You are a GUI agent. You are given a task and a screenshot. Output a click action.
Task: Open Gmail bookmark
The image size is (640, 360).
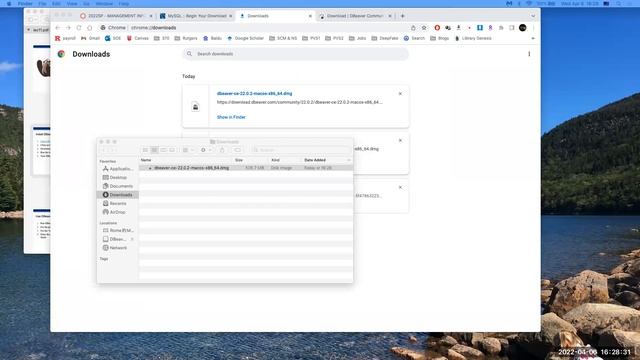90,38
